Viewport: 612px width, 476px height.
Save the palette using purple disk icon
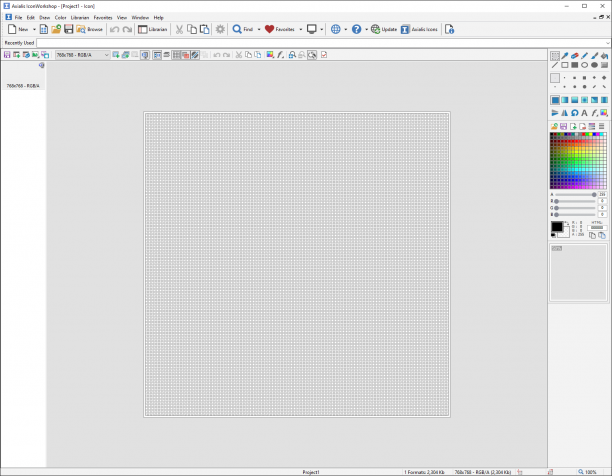click(564, 126)
